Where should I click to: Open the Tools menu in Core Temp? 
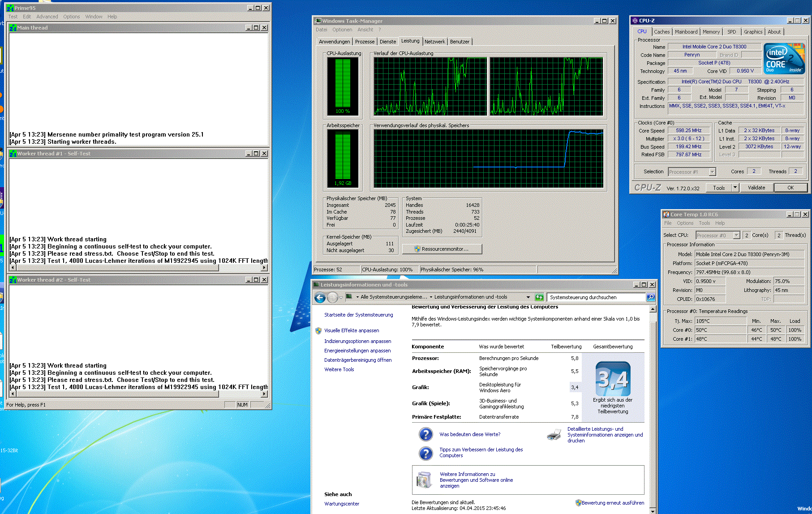[x=705, y=223]
